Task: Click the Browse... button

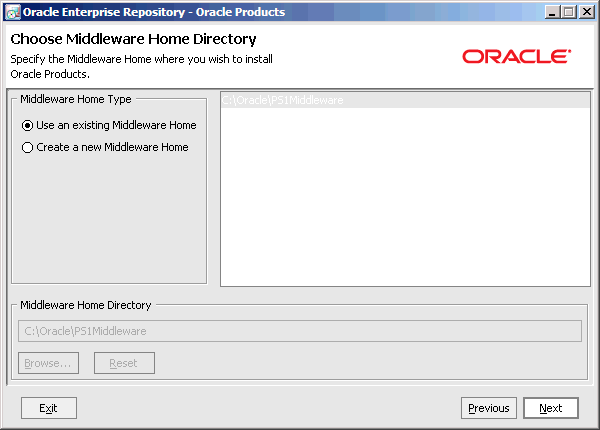Action: [48, 363]
